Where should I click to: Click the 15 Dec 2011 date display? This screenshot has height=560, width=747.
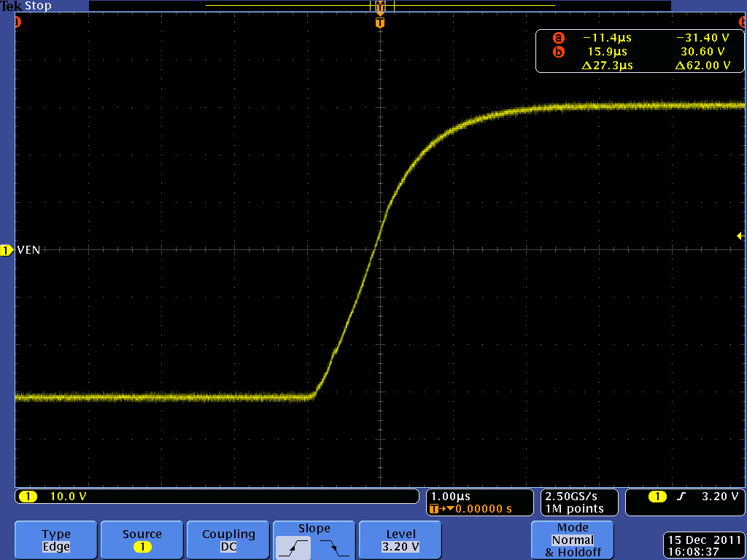coord(704,540)
